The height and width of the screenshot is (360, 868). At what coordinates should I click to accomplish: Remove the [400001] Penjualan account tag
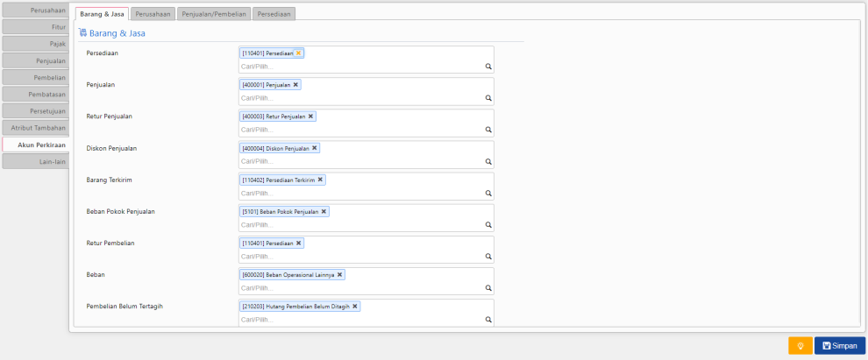(x=296, y=85)
